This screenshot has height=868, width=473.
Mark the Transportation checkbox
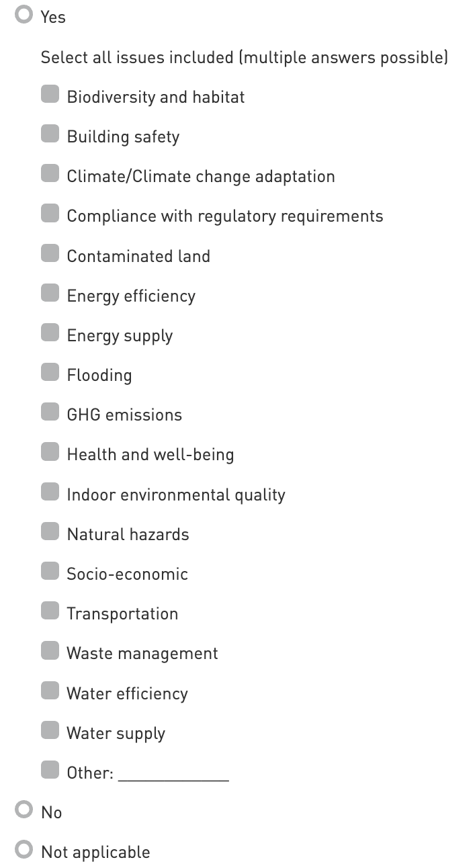click(50, 611)
